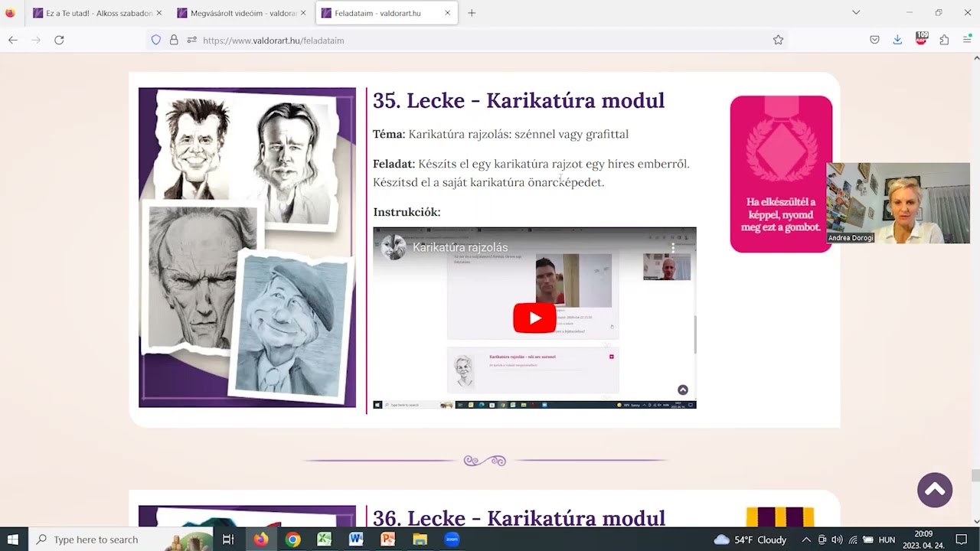Reload the current page
The image size is (980, 551).
[59, 40]
